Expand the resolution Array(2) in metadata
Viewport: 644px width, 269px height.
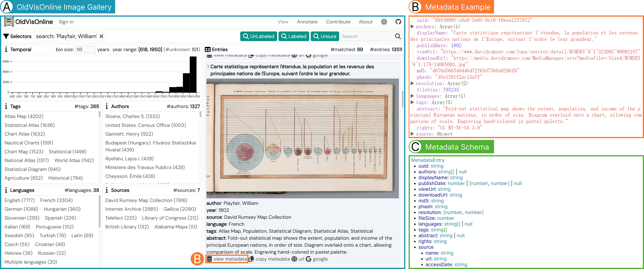click(412, 83)
